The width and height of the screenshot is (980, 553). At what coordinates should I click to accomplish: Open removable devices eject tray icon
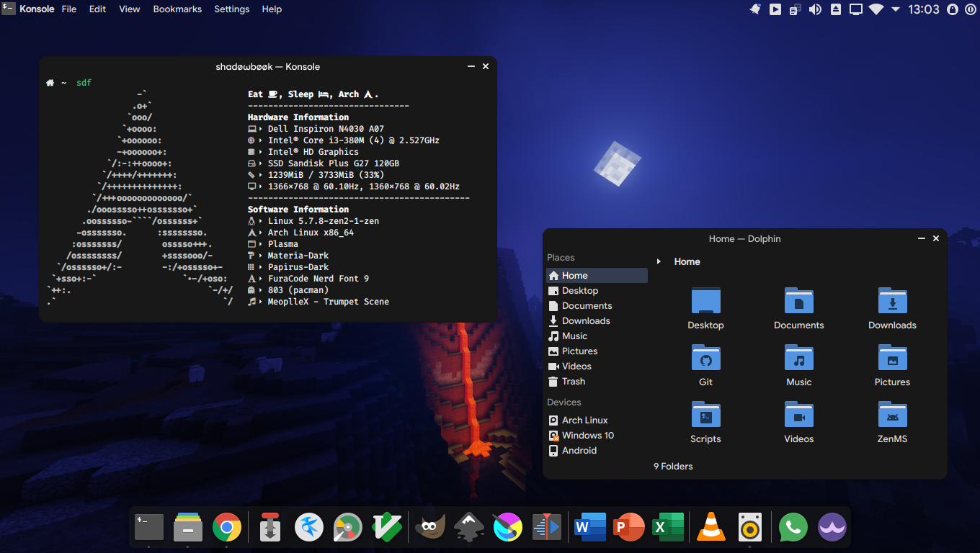click(x=836, y=9)
